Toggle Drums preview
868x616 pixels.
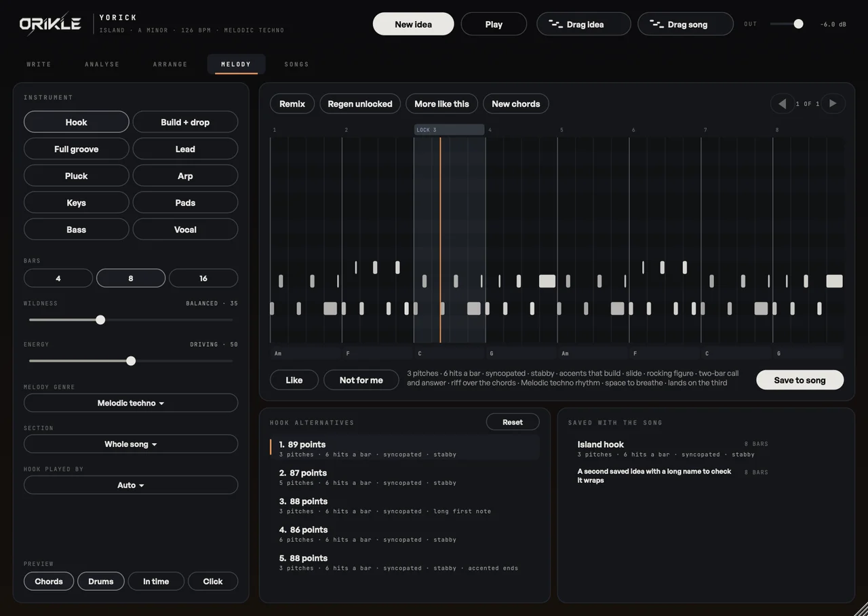[101, 581]
